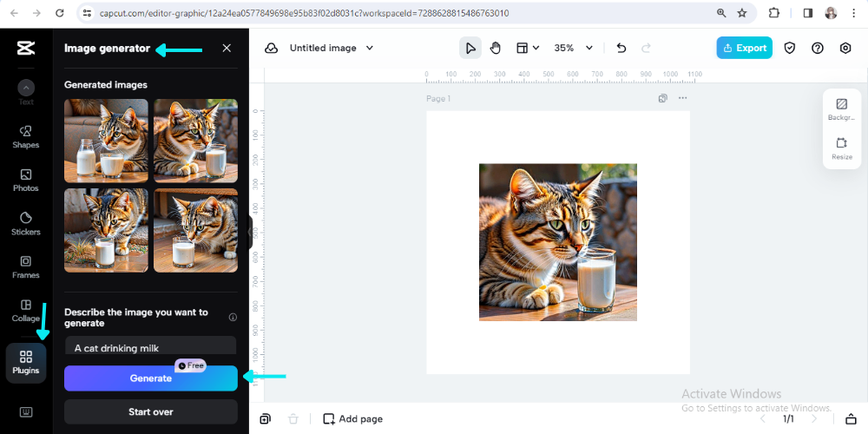
Task: Click the Add page button
Action: 352,419
